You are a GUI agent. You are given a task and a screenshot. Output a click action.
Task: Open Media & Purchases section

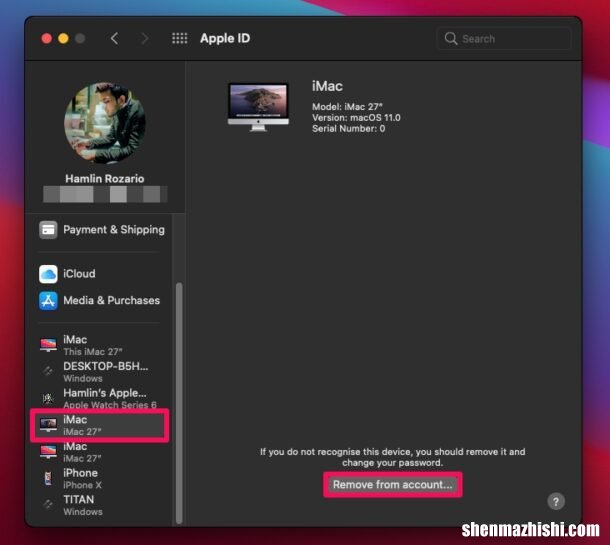click(102, 301)
